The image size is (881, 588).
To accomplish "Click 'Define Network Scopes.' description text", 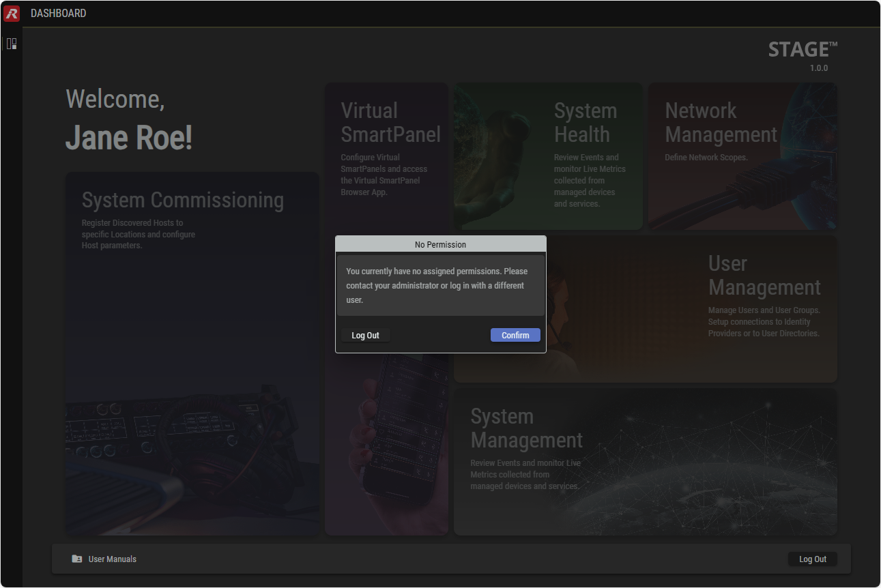I will [x=706, y=157].
